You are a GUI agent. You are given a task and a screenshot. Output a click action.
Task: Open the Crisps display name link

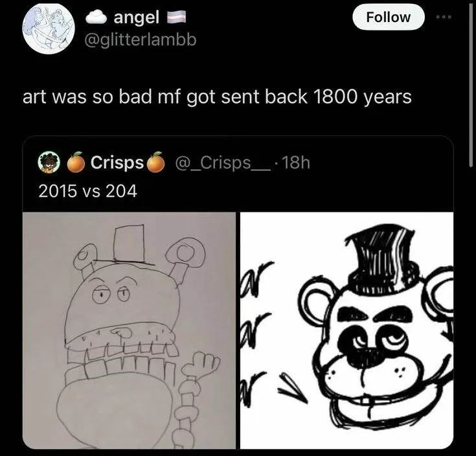[x=117, y=163]
